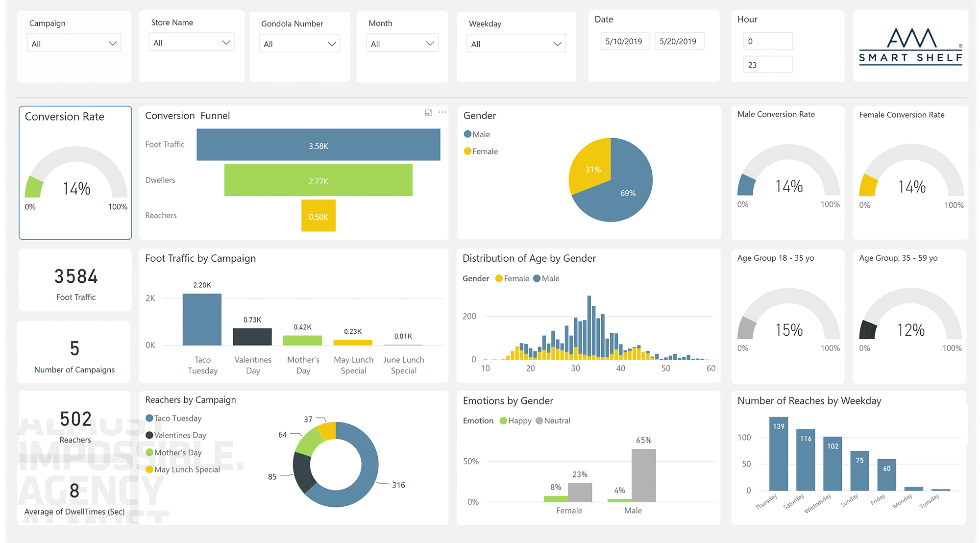Click the Smart Shelf logo

pos(910,47)
